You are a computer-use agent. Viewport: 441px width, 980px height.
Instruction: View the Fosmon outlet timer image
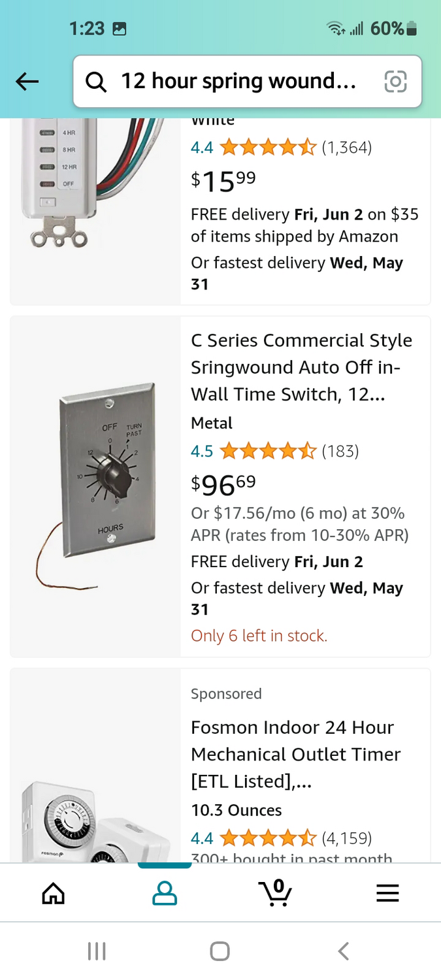(x=95, y=820)
